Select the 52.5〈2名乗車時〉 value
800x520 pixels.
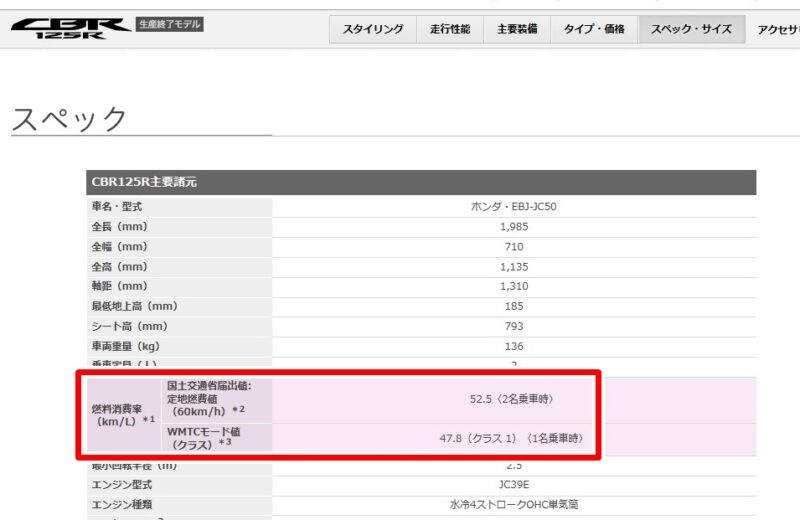click(x=512, y=399)
